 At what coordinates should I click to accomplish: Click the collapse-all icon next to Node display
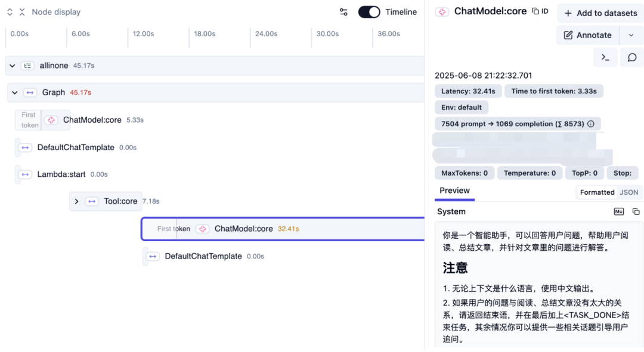(x=21, y=11)
